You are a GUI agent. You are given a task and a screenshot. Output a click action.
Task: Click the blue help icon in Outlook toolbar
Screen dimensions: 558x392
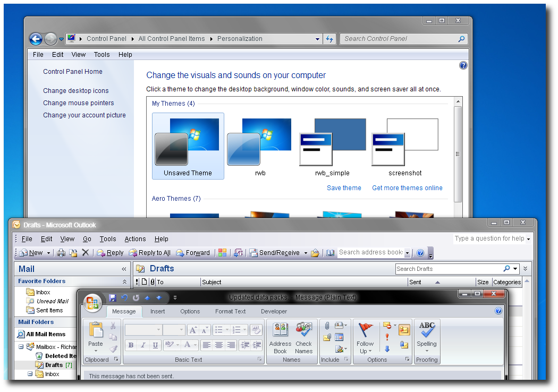coord(420,252)
